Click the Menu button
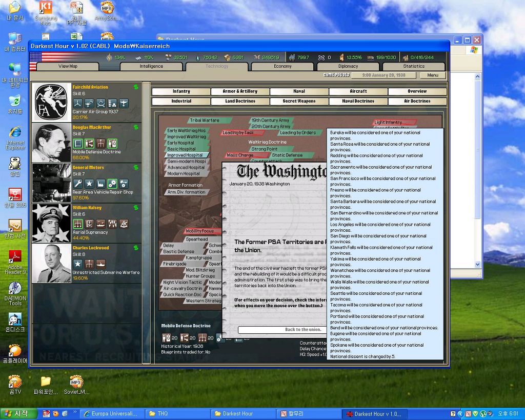This screenshot has width=525, height=420. [x=433, y=75]
